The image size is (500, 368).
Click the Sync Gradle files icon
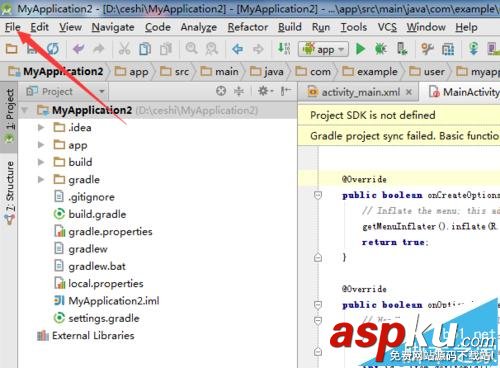473,49
